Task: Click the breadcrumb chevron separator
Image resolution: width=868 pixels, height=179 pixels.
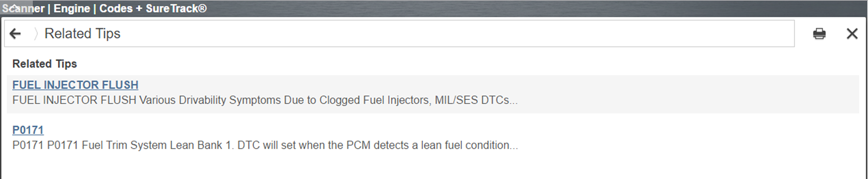Action: coord(36,34)
